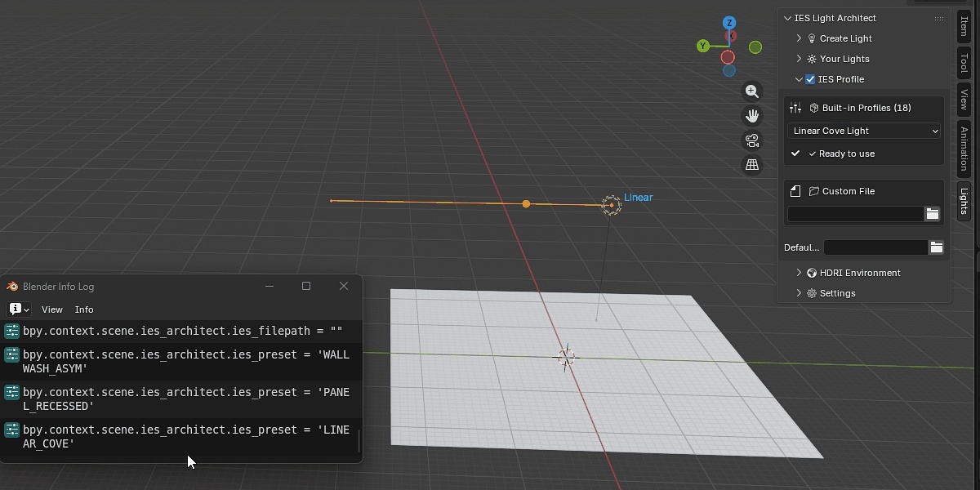Uncheck the IES Profile checkbox
This screenshot has height=490, width=980.
(x=810, y=79)
